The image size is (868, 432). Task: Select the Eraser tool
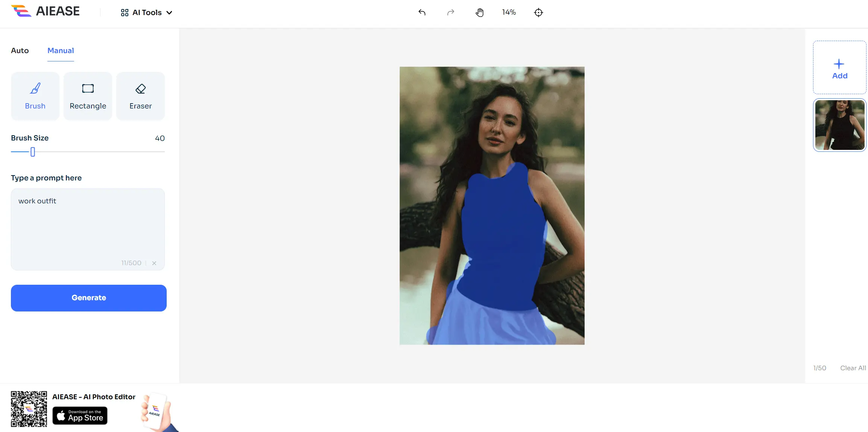[140, 96]
